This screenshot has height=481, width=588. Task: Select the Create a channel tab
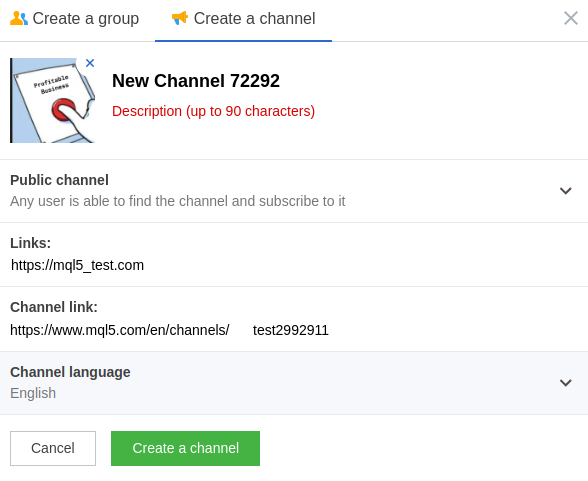pos(243,19)
